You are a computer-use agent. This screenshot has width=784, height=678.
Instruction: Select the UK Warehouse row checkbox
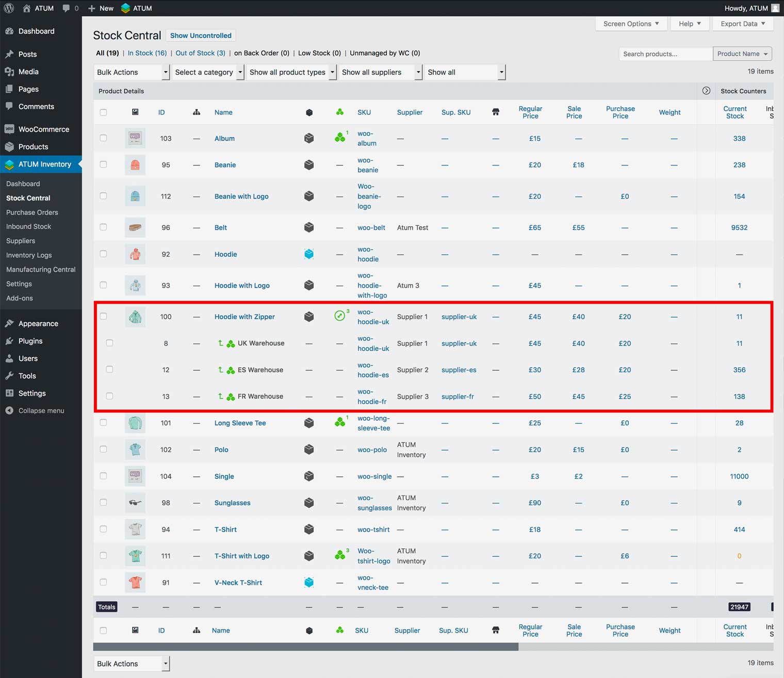click(x=109, y=343)
